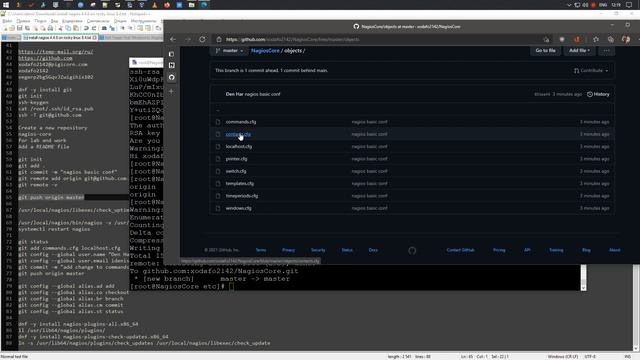Open the third menu in Notepad++ menu bar

(40, 21)
